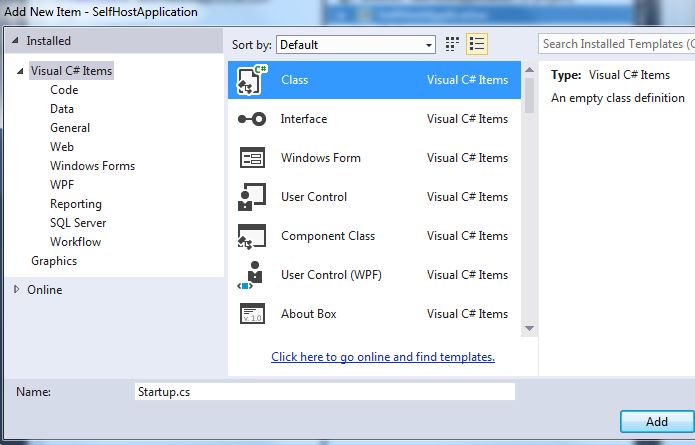The width and height of the screenshot is (695, 445).
Task: Select the Online label
Action: click(x=45, y=289)
